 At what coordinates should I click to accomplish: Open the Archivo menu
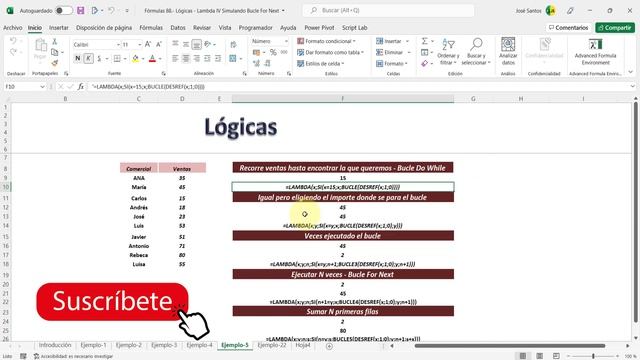click(13, 28)
